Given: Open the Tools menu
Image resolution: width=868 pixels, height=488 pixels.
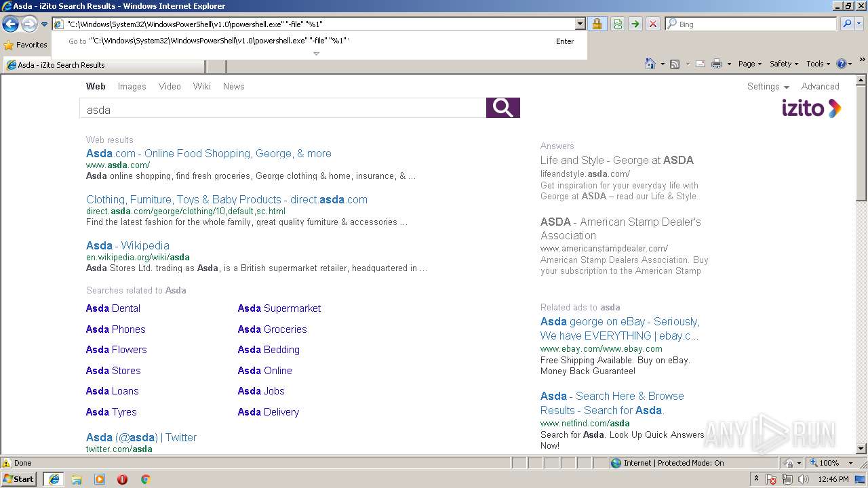Looking at the screenshot, I should click(x=818, y=64).
